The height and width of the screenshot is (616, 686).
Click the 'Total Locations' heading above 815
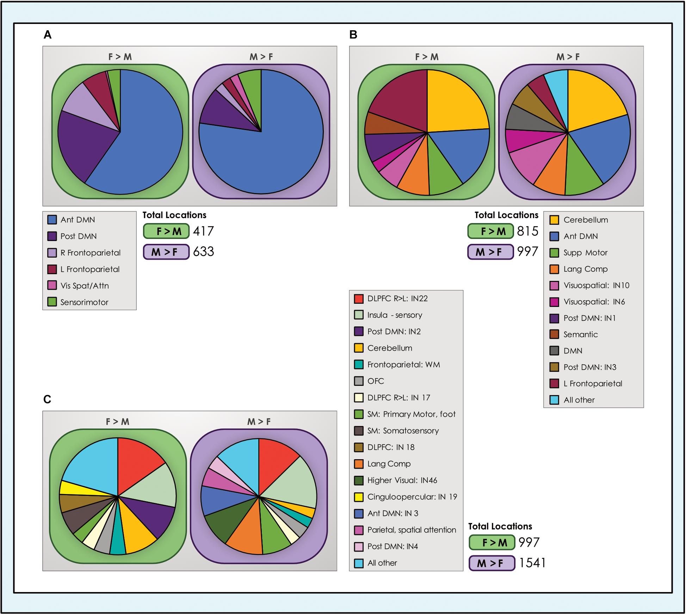(506, 215)
